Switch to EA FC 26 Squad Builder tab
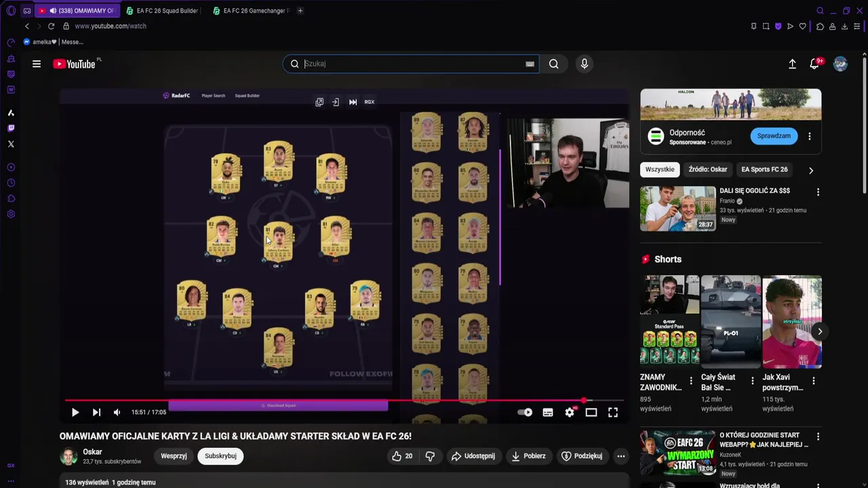Image resolution: width=868 pixels, height=488 pixels. point(163,11)
